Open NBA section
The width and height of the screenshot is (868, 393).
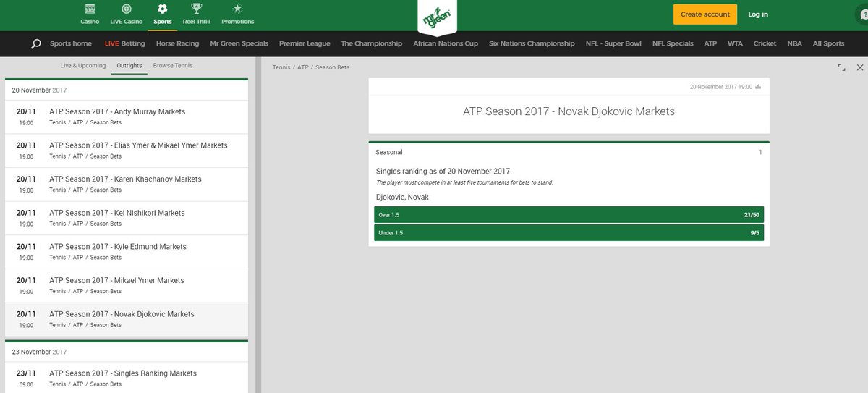click(x=794, y=43)
